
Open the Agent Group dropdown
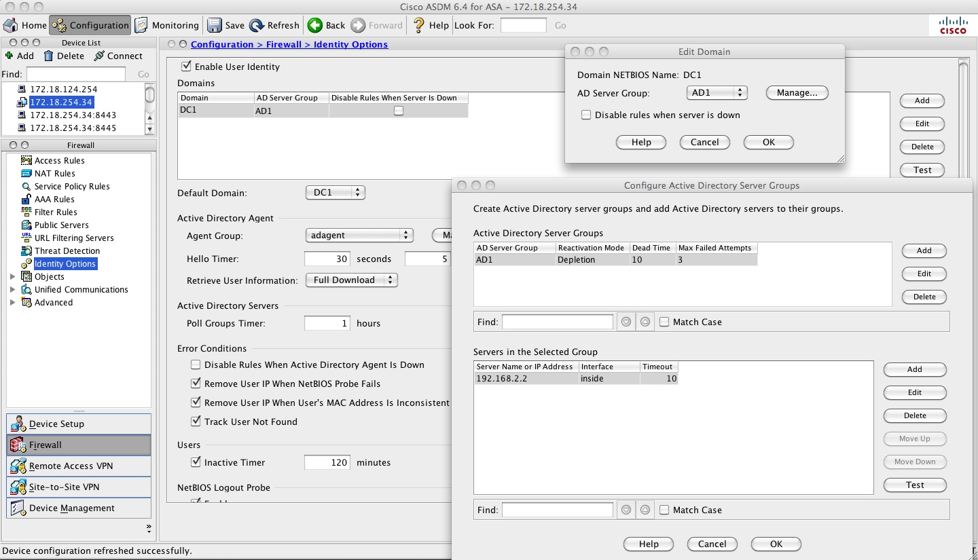359,236
